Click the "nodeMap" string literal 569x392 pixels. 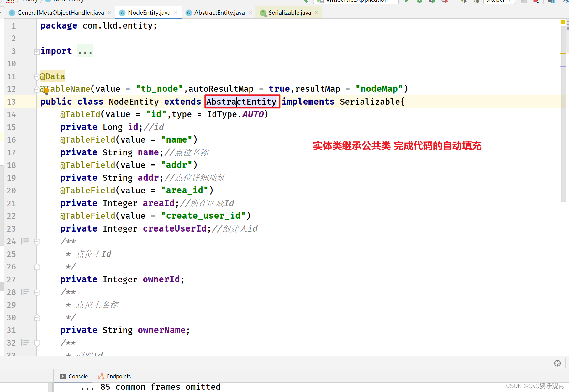tap(379, 89)
